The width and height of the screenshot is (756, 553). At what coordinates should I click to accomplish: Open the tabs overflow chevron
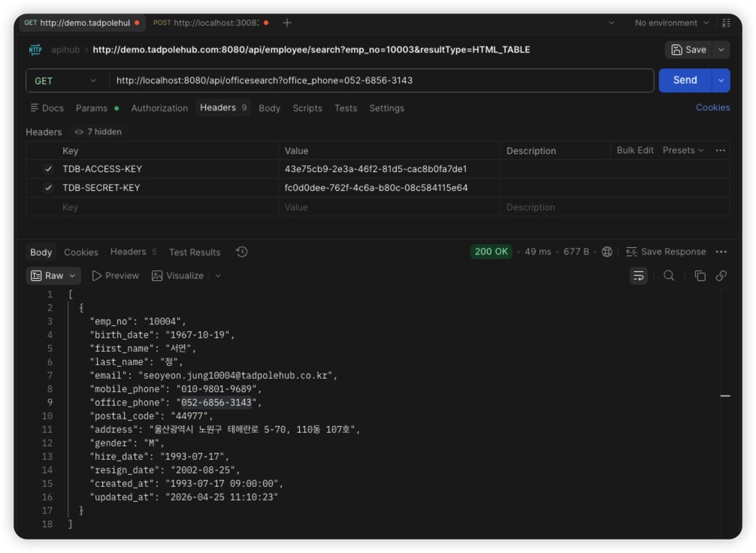612,23
